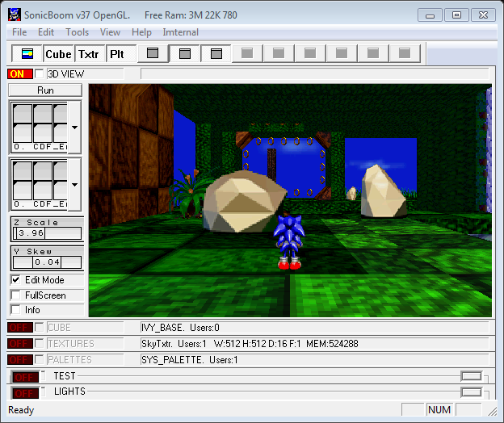
Task: Check the Info checkbox
Action: point(16,310)
